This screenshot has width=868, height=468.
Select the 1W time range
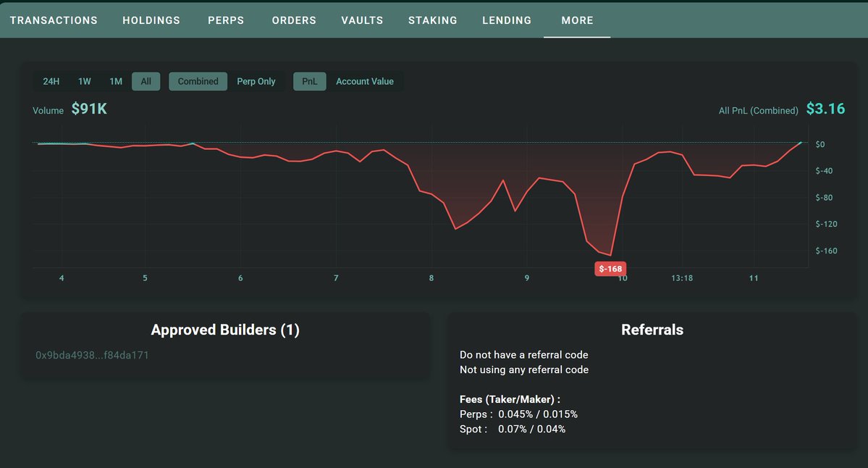click(x=84, y=81)
